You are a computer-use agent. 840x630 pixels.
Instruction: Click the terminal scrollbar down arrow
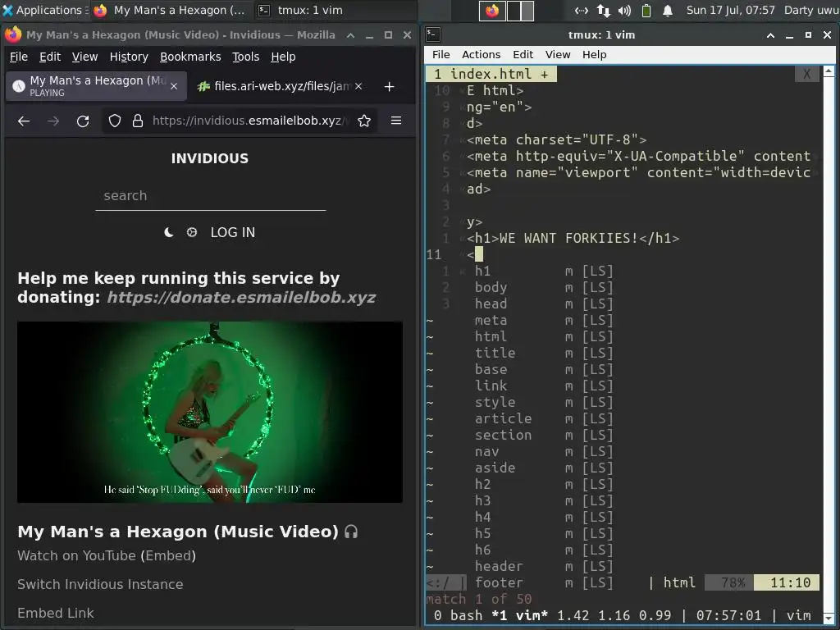[829, 619]
